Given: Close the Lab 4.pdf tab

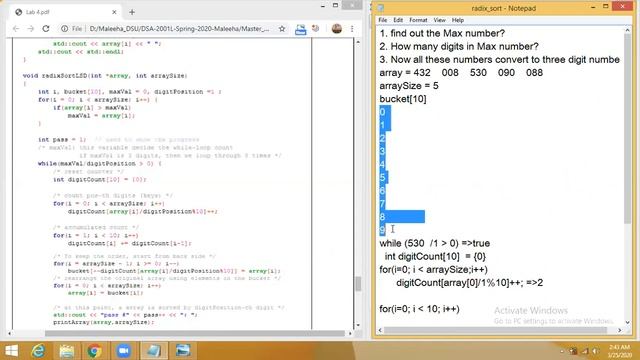Looking at the screenshot, I should pos(114,12).
